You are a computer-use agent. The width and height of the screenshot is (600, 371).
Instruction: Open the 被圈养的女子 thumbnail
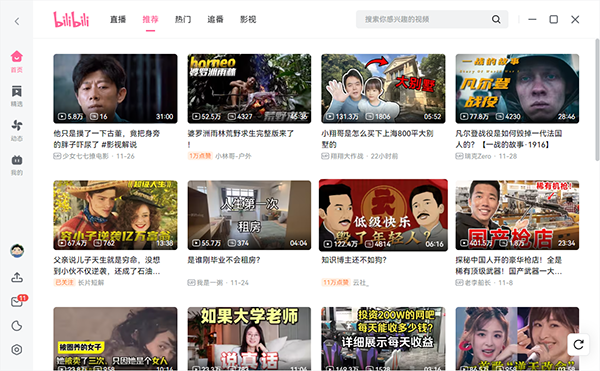coord(115,338)
